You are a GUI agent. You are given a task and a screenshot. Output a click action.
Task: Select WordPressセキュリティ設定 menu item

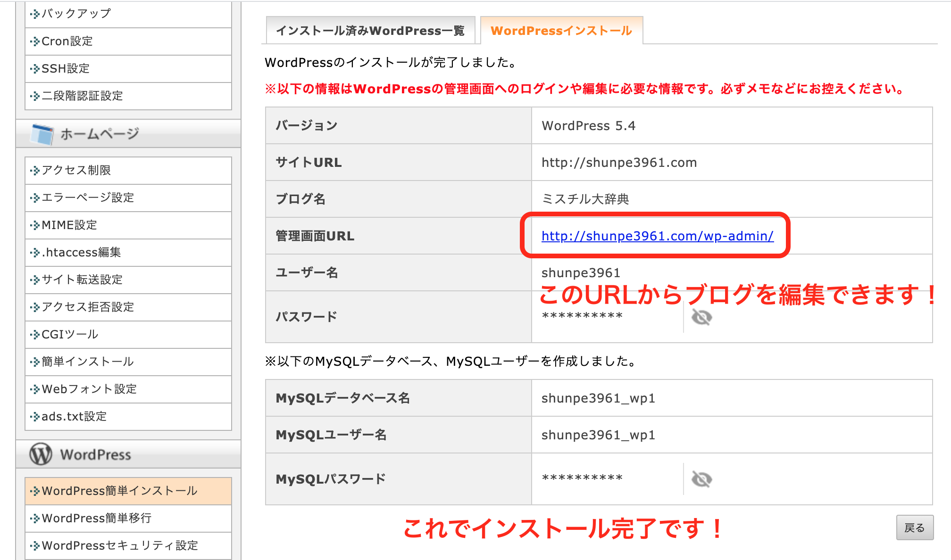click(128, 546)
